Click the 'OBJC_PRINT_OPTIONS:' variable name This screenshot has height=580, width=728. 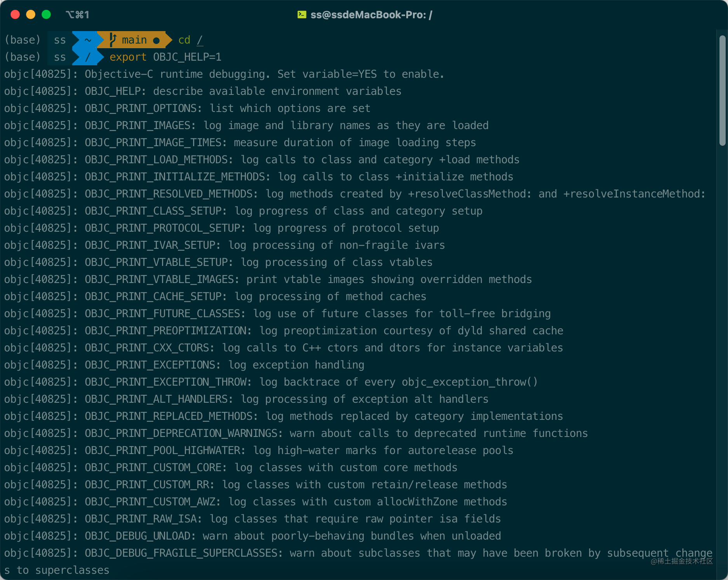pyautogui.click(x=143, y=108)
